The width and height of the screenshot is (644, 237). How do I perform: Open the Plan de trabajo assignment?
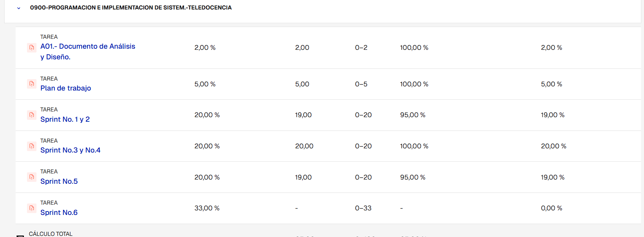[66, 88]
